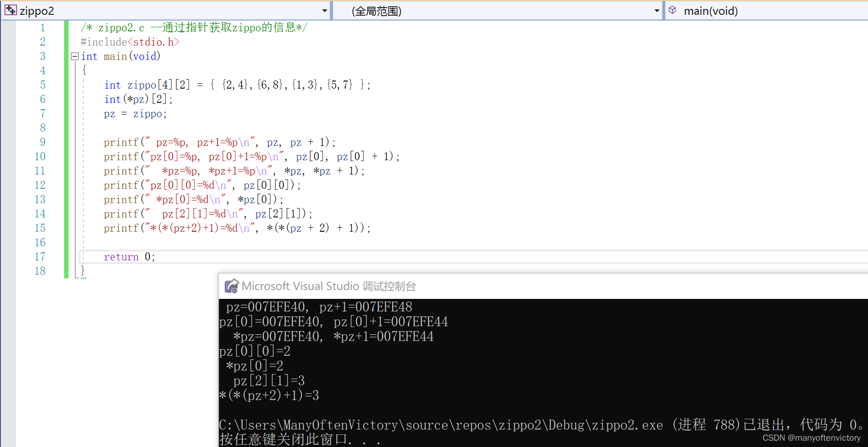Image resolution: width=868 pixels, height=447 pixels.
Task: Click the int(*pz)[2]; declaration
Action: point(138,99)
